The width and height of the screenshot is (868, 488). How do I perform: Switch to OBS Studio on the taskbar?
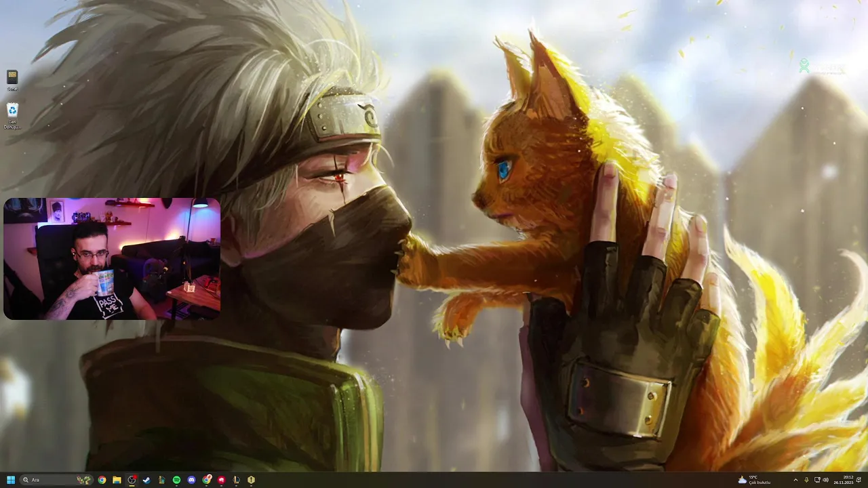tap(132, 480)
